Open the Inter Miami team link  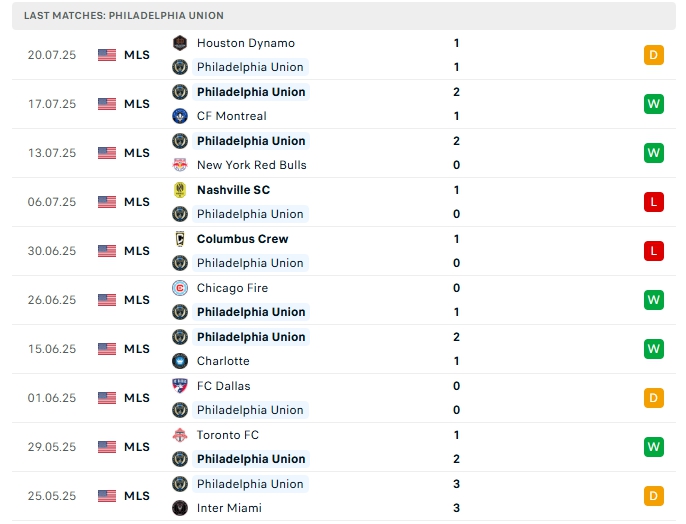click(229, 508)
